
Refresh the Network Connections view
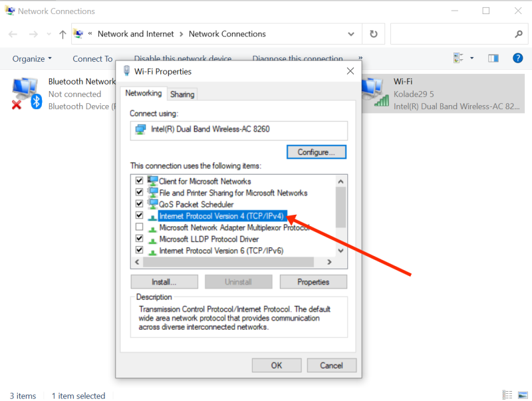tap(373, 34)
